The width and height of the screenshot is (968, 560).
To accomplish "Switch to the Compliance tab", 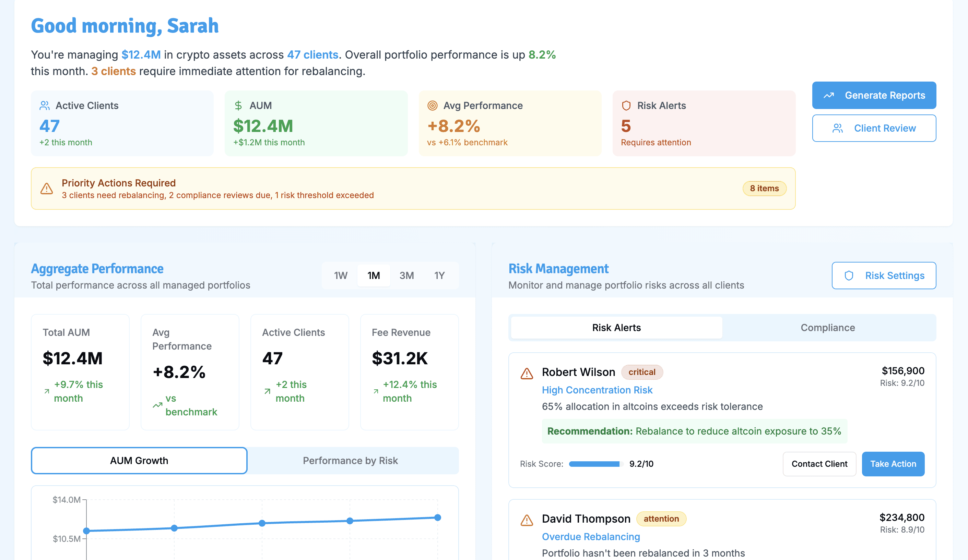I will (828, 327).
